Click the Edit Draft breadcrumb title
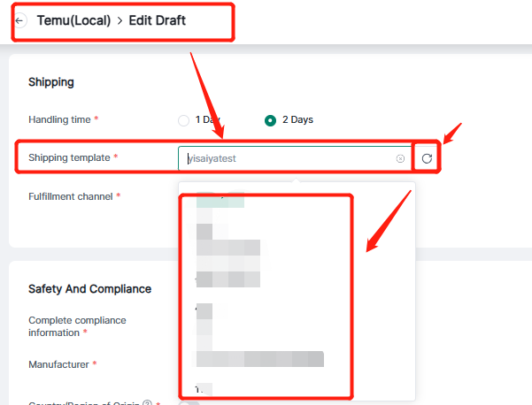The height and width of the screenshot is (405, 532). pos(158,20)
